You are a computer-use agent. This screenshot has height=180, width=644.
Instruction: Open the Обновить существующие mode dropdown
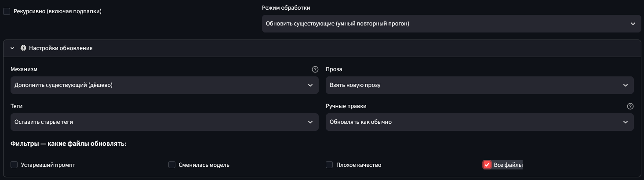(x=451, y=24)
